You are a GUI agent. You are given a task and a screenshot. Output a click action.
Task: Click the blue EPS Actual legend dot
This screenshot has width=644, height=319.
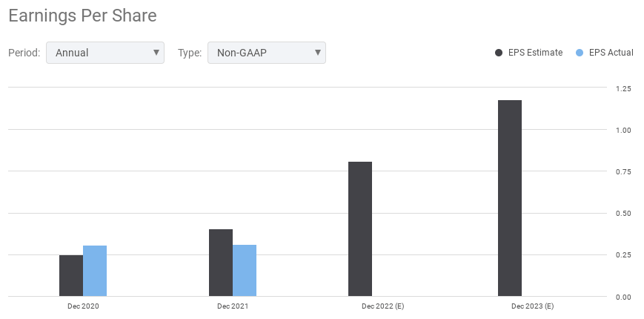click(x=580, y=53)
